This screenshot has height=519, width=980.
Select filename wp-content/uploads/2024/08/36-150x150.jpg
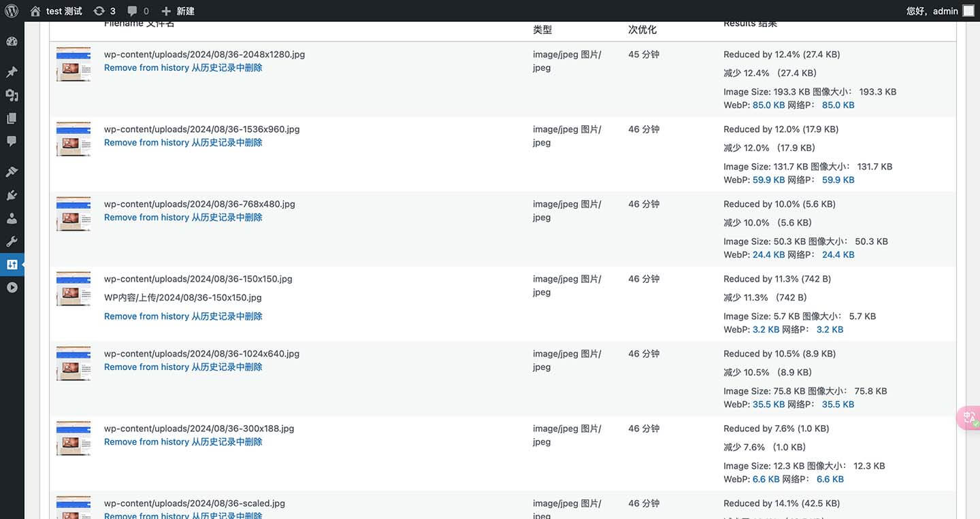(198, 279)
